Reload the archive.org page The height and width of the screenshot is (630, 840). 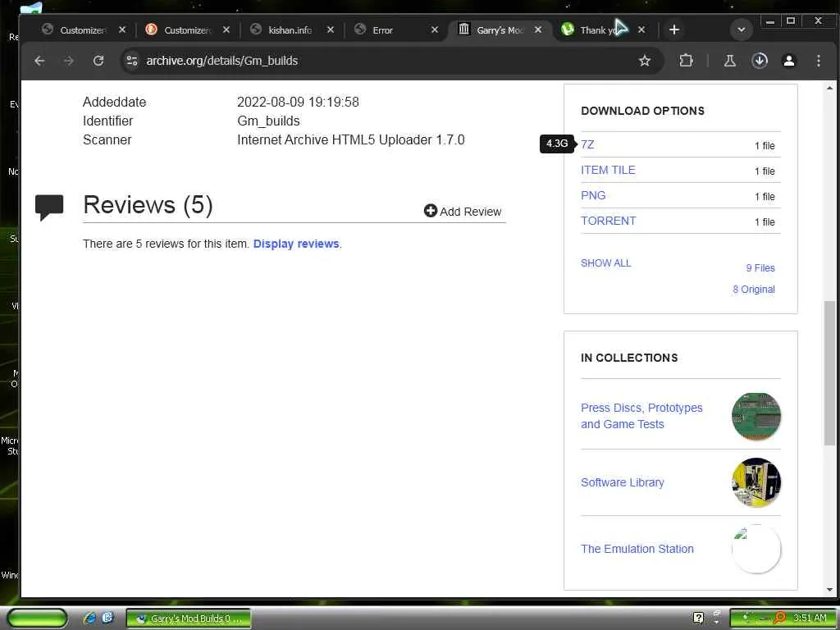point(98,61)
